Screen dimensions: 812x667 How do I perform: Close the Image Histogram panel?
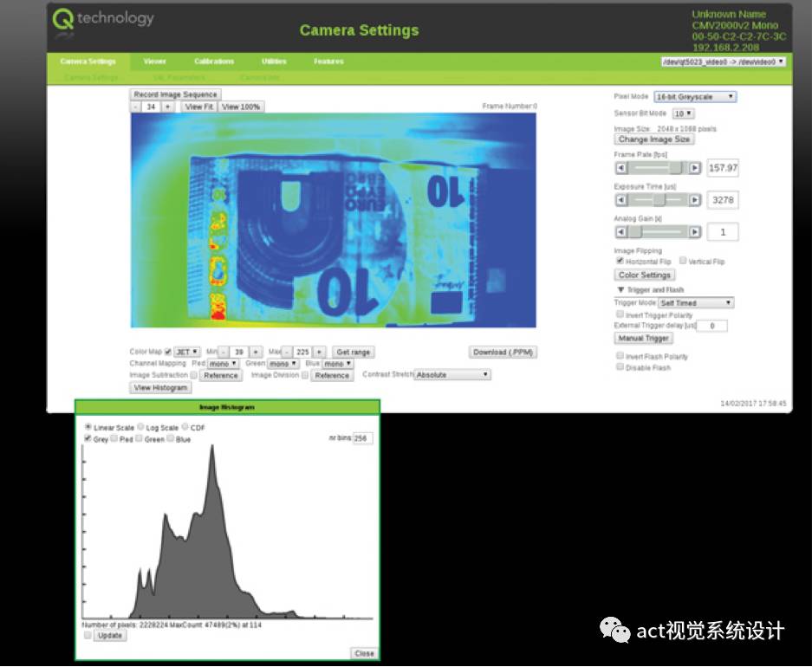point(364,653)
